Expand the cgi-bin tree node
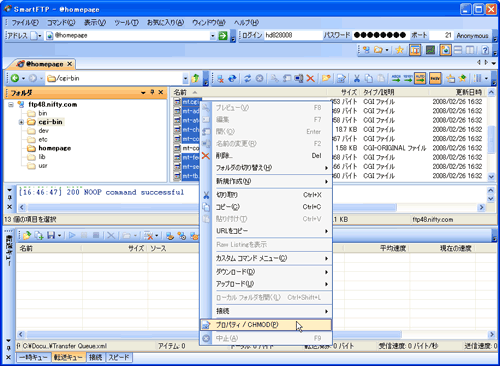This screenshot has width=500, height=366. 21,122
